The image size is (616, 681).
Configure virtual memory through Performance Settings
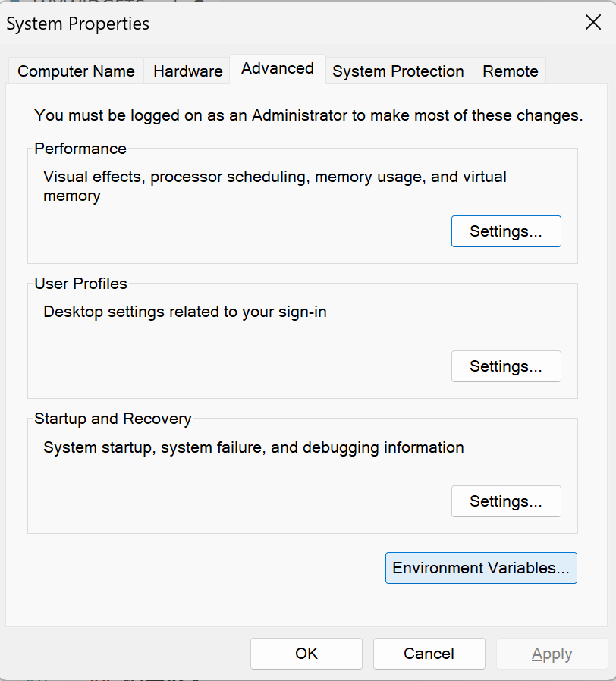click(x=506, y=231)
